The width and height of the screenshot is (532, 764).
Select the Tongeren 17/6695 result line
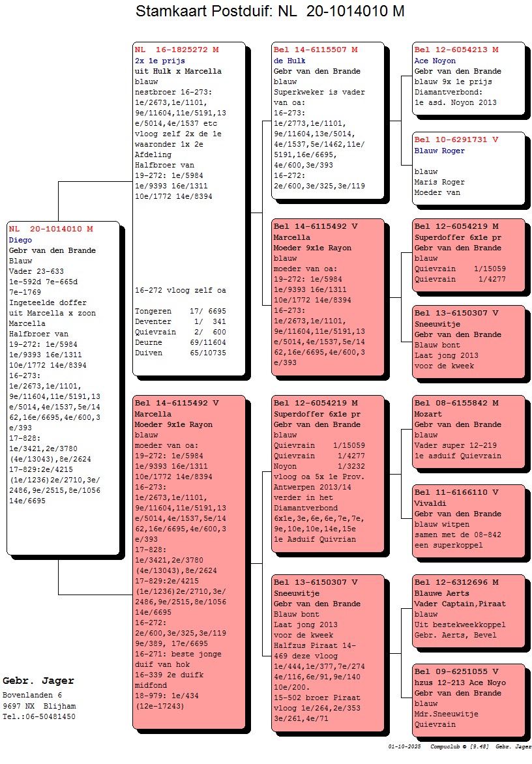(180, 312)
